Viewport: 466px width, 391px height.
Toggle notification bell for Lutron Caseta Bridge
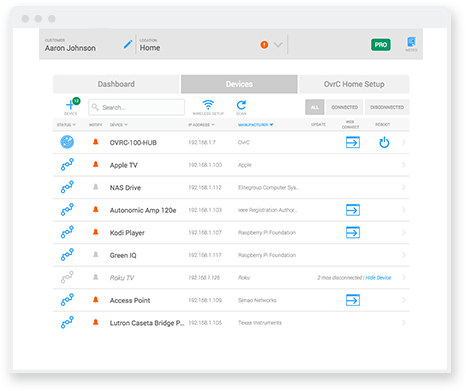coord(96,322)
